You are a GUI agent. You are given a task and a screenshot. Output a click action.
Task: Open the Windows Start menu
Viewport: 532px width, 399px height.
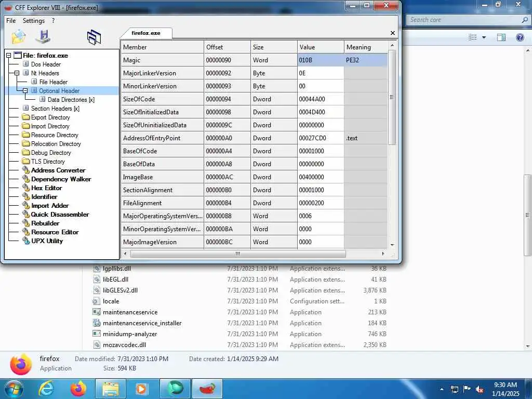click(x=14, y=389)
